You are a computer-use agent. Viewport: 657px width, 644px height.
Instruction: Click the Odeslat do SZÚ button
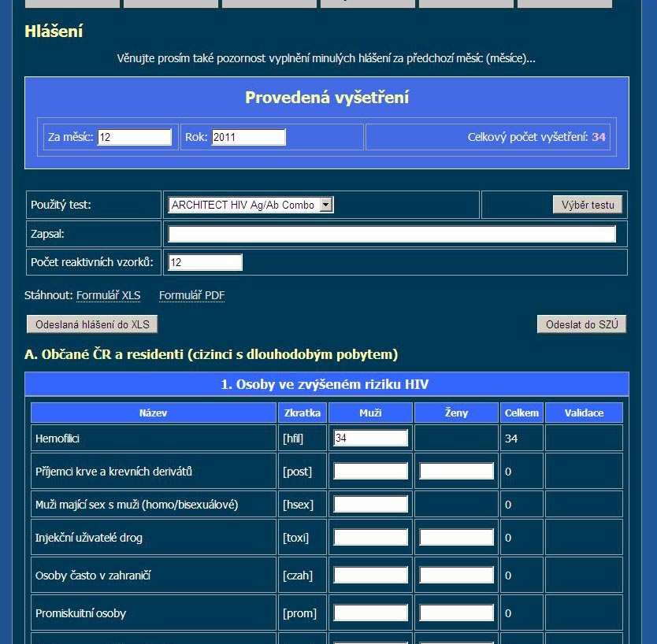click(581, 324)
